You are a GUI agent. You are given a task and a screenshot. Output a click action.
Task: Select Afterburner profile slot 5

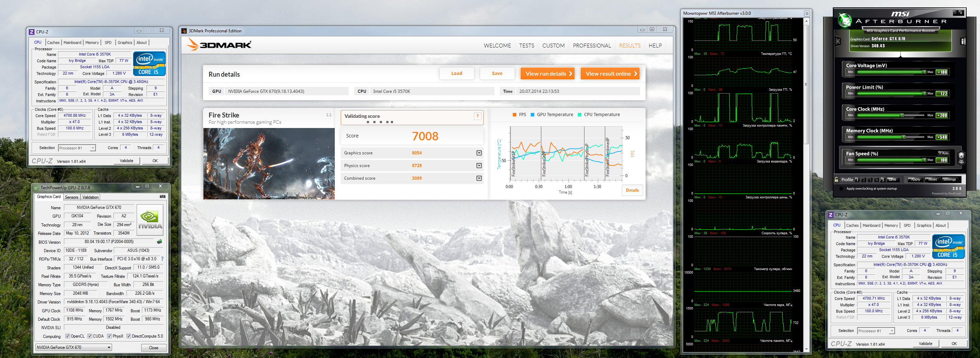point(883,180)
